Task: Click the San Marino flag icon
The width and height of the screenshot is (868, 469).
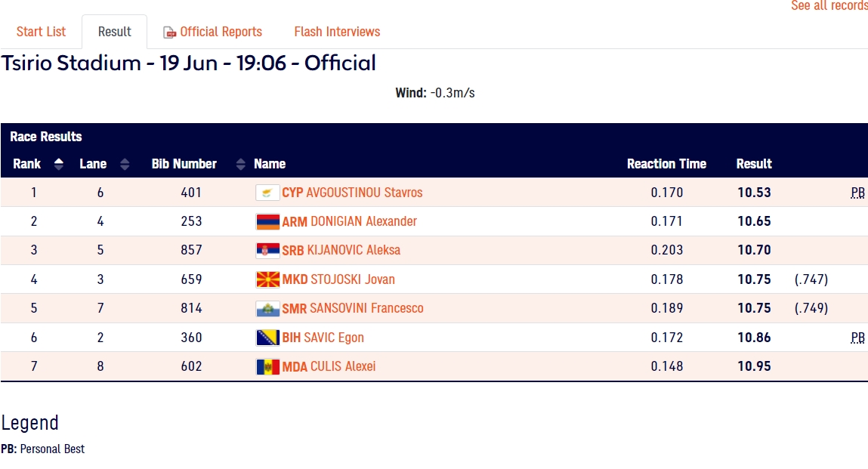Action: (x=267, y=309)
